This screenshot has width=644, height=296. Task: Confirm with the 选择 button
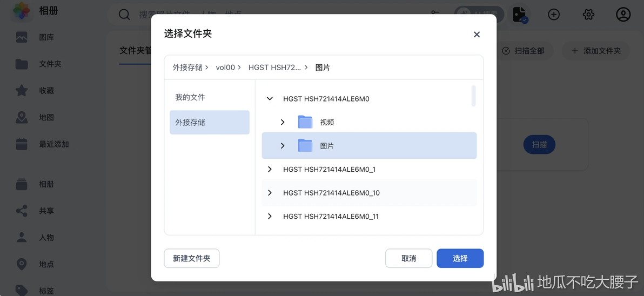(460, 258)
